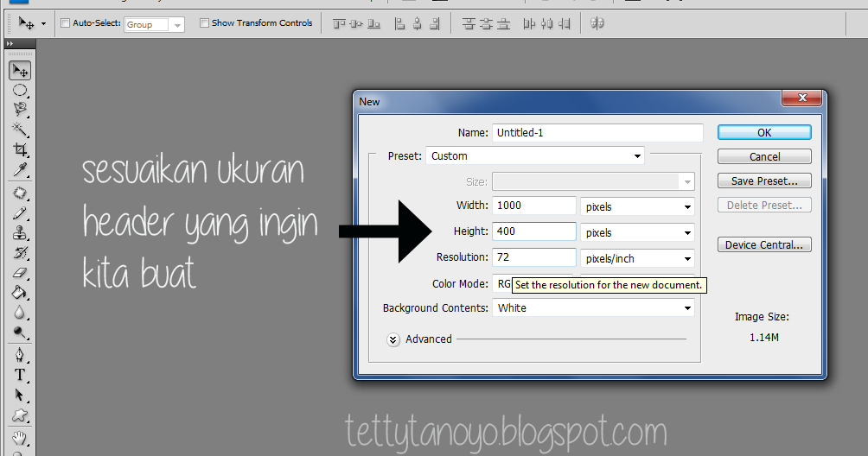
Task: Select the Eraser tool
Action: coord(20,273)
